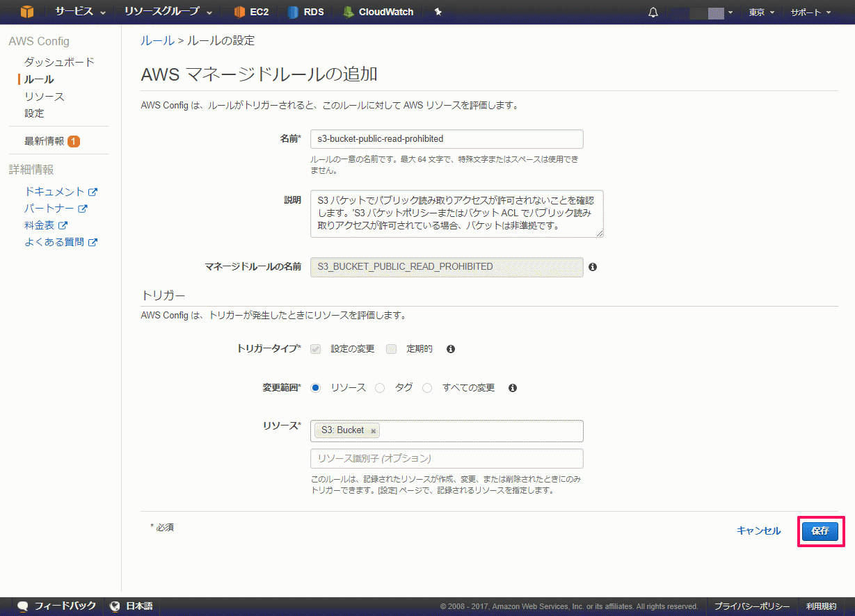Click the * 必須 note
Viewport: 855px width, 616px height.
click(162, 527)
